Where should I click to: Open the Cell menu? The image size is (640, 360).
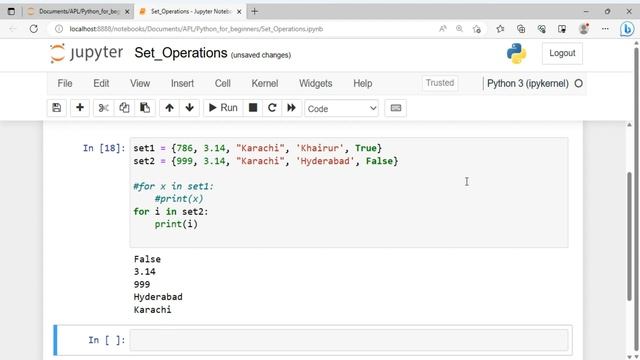222,84
